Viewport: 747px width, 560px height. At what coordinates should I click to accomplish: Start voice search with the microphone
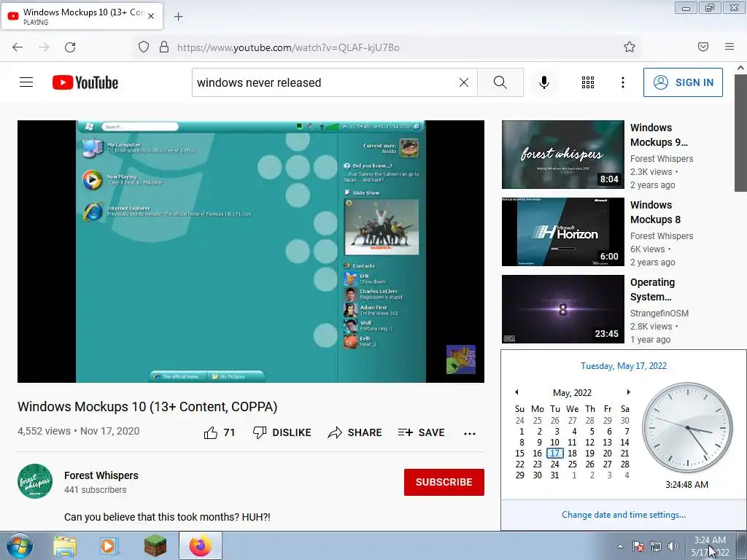tap(544, 82)
